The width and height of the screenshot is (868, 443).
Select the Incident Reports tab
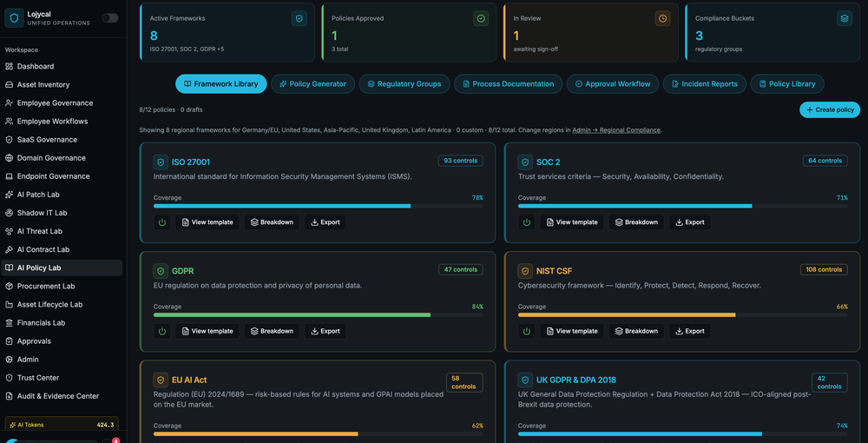coord(705,84)
